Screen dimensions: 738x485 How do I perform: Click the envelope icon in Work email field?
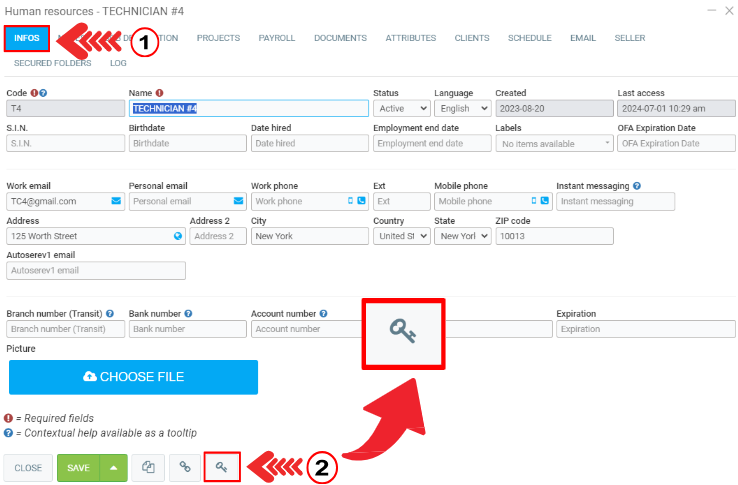point(115,201)
